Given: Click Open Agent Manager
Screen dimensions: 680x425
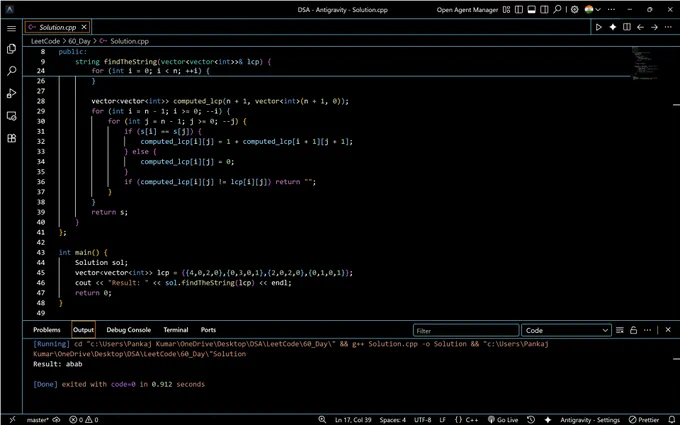Looking at the screenshot, I should [x=467, y=10].
